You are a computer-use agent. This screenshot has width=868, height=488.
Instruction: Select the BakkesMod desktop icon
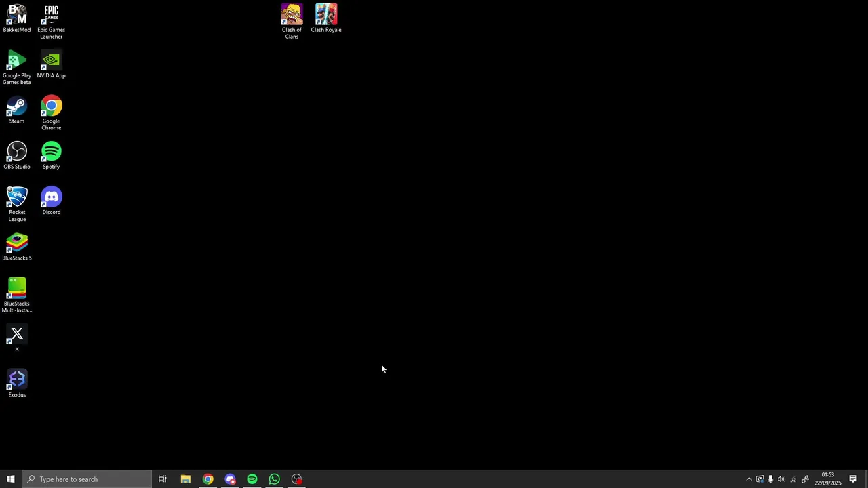click(x=17, y=19)
